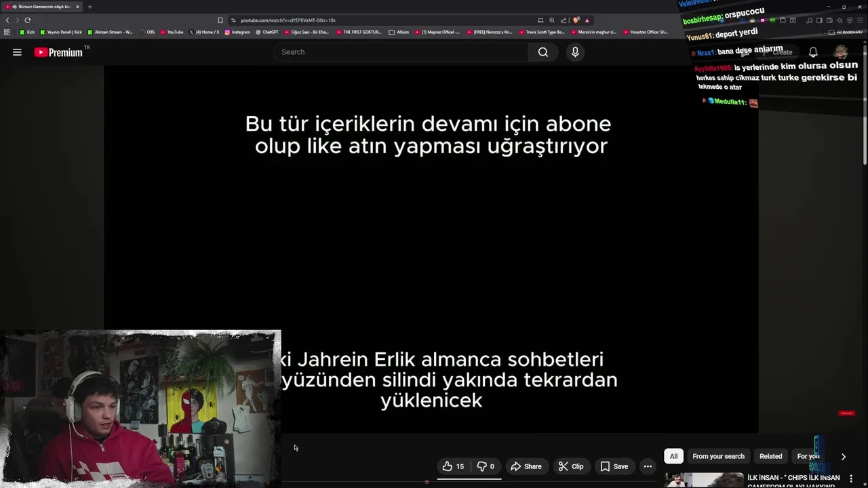The height and width of the screenshot is (488, 868).
Task: Save video to a playlist
Action: [x=614, y=466]
